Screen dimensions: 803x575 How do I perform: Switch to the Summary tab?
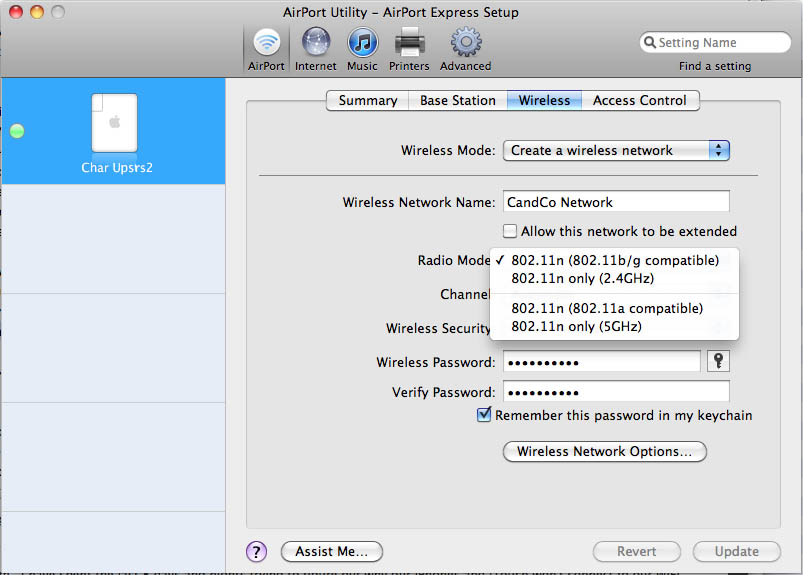tap(367, 101)
